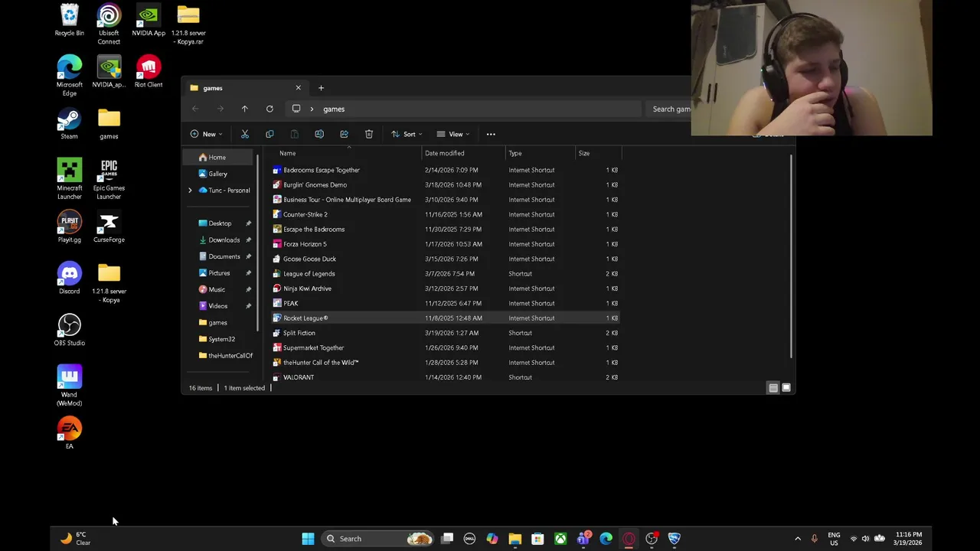Launch Ubisoft Connect from the desktop

point(109,24)
